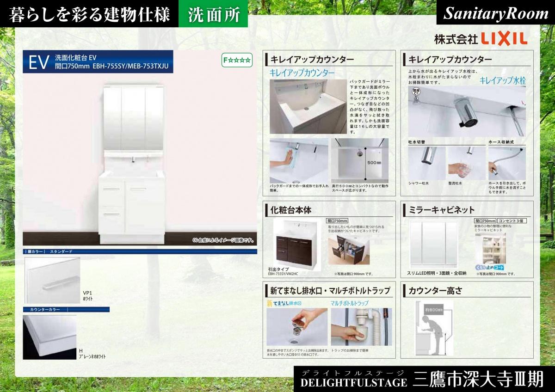
Task: Click the blue マルチボトルトラップ label
Action: (x=349, y=304)
